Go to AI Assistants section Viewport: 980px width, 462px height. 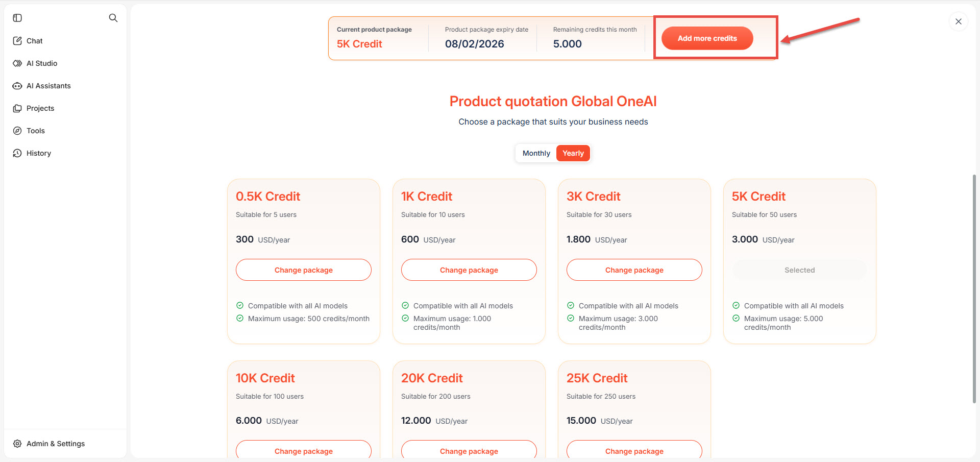(48, 86)
